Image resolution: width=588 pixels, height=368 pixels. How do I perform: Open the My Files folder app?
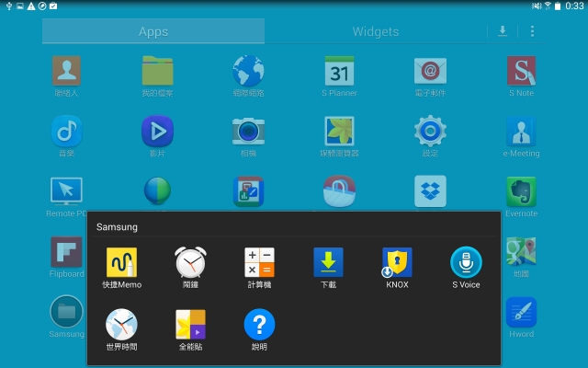(157, 71)
